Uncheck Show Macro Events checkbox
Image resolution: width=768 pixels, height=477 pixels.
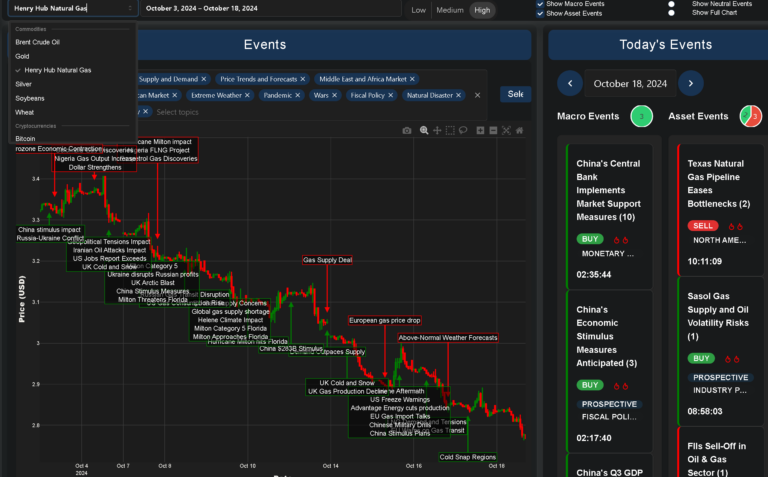coord(540,4)
